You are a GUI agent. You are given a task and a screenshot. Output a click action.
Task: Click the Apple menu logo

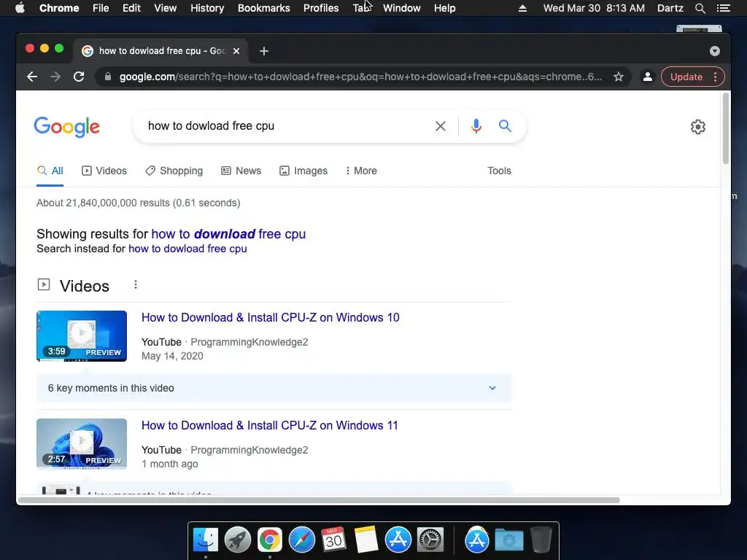[x=20, y=8]
